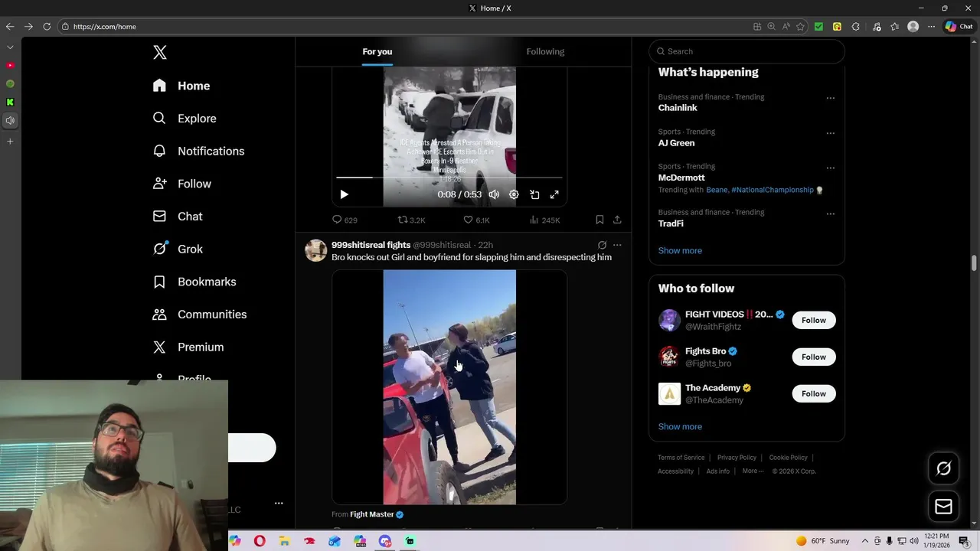Screen dimensions: 980x551
Task: Open 999shitisreal fights profile avatar
Action: pyautogui.click(x=315, y=250)
